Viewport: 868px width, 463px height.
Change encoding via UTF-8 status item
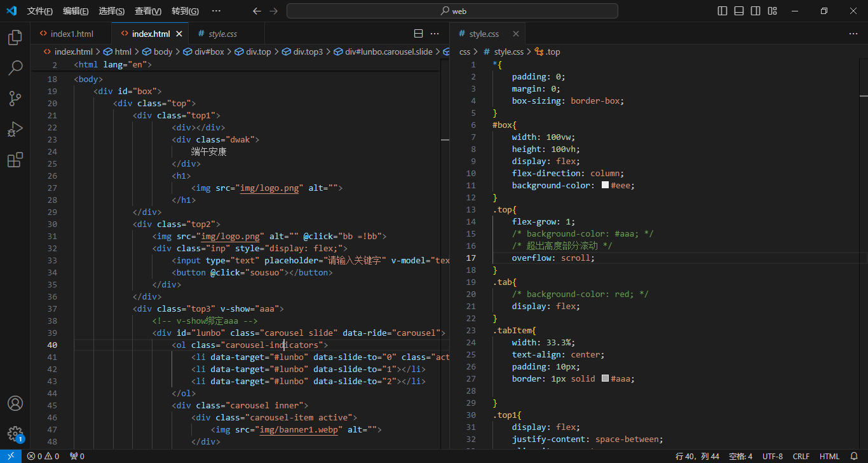point(772,456)
